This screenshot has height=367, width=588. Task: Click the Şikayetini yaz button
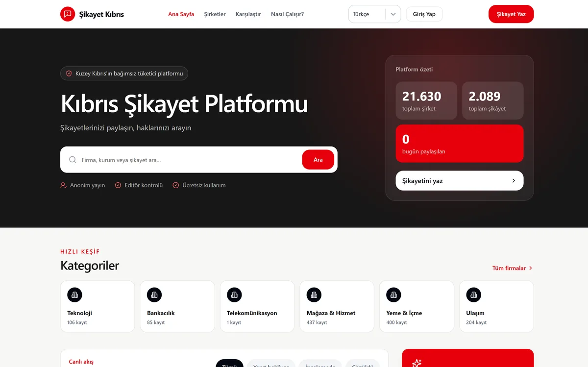(x=460, y=181)
